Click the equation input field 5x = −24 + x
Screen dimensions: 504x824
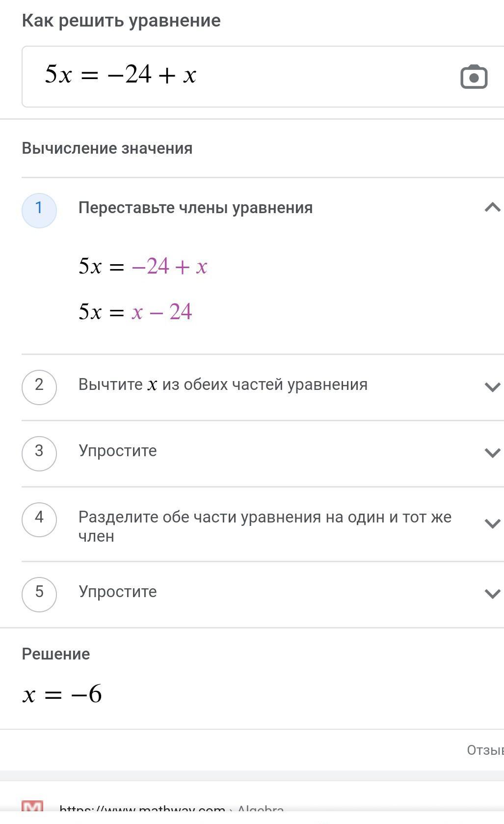(263, 77)
